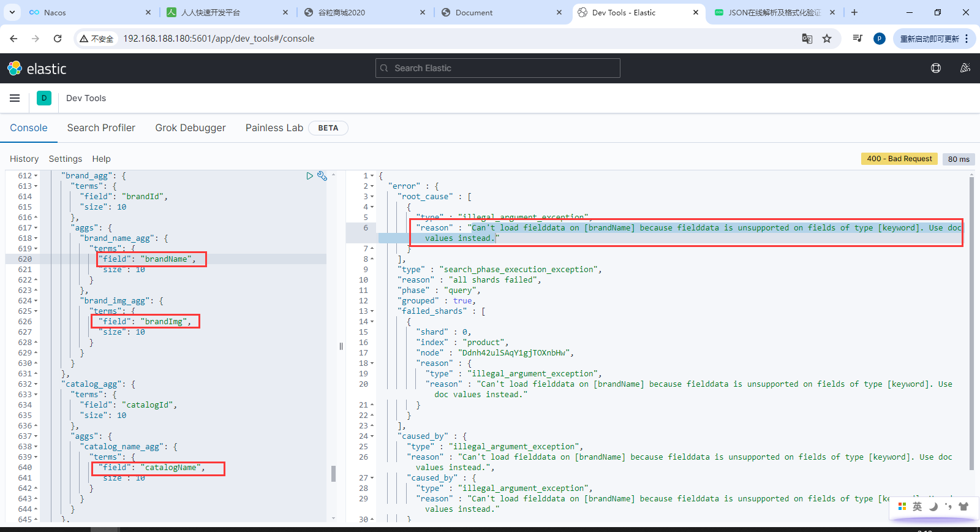
Task: Open the Search Profiler tab
Action: (101, 127)
